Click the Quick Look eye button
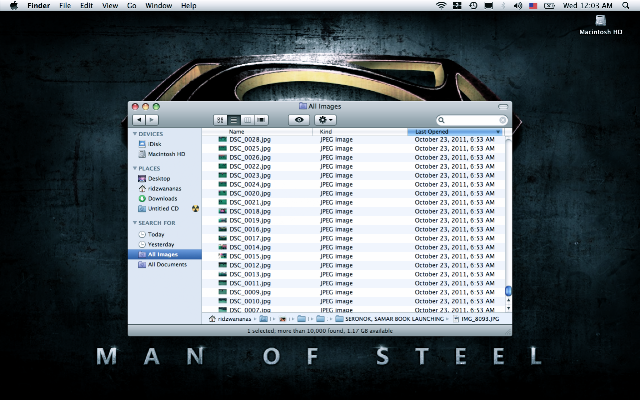Viewport: 640px width, 400px height. (299, 120)
